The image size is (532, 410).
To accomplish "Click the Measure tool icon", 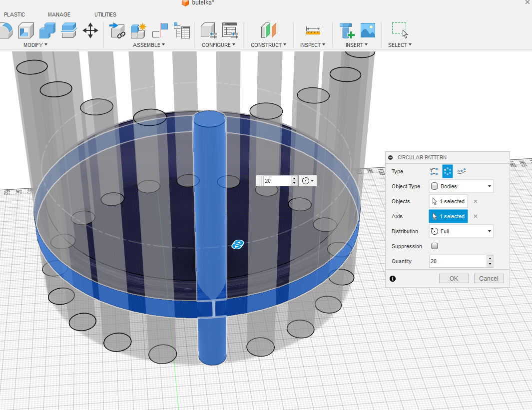I will (x=313, y=31).
